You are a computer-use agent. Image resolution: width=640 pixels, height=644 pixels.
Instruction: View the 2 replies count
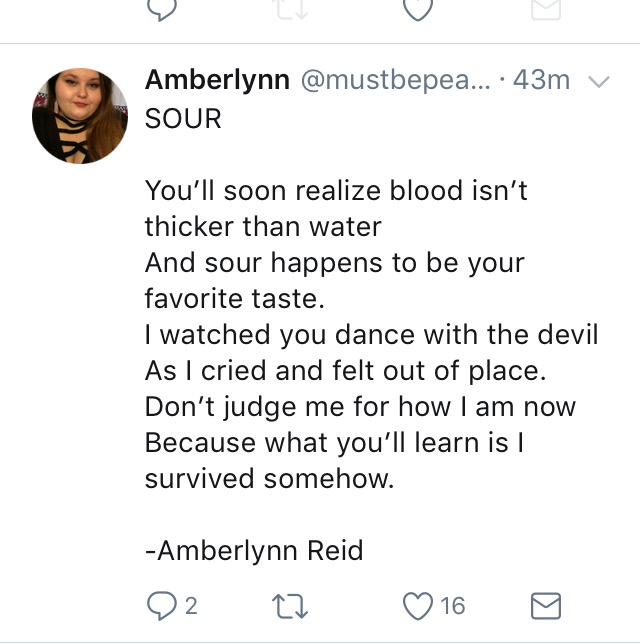191,606
